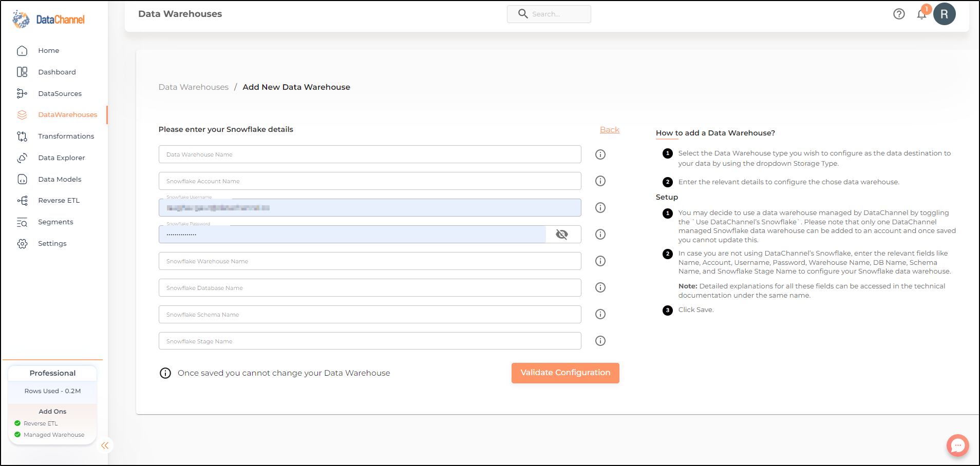The width and height of the screenshot is (980, 466).
Task: Click the top Search box
Action: [x=549, y=14]
